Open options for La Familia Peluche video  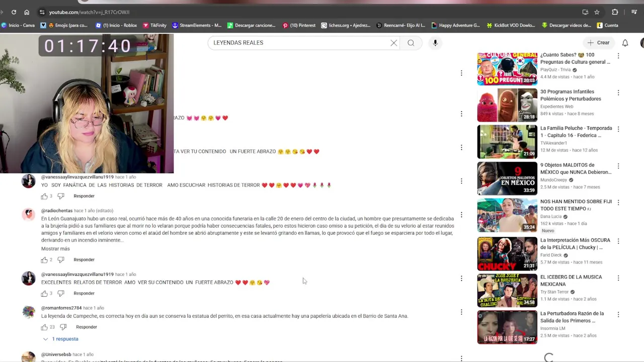point(618,129)
